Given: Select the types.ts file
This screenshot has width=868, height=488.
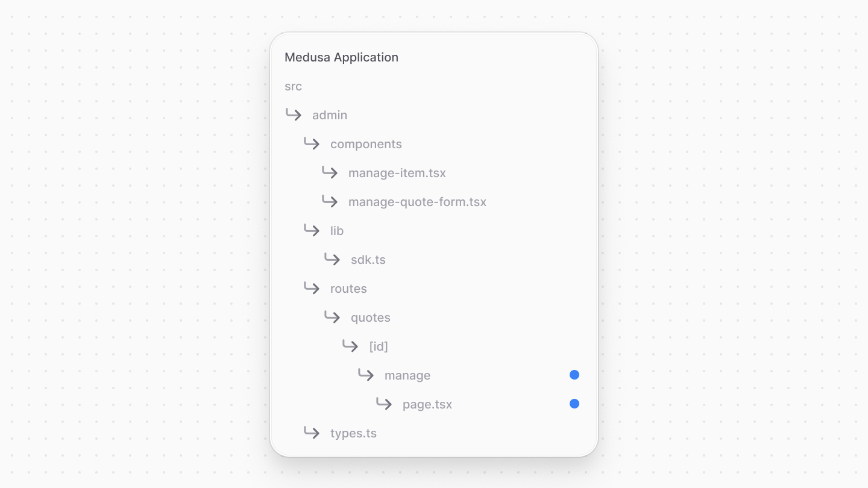Looking at the screenshot, I should (353, 433).
